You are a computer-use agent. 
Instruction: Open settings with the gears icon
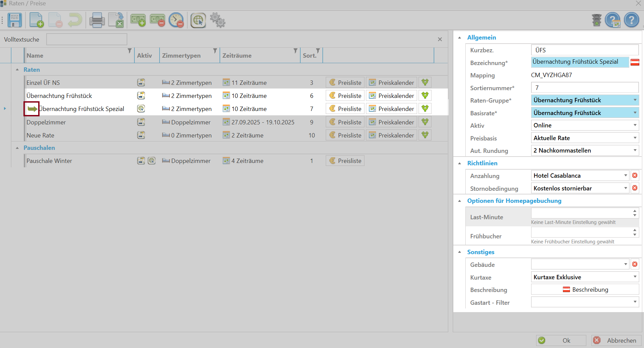pos(218,20)
